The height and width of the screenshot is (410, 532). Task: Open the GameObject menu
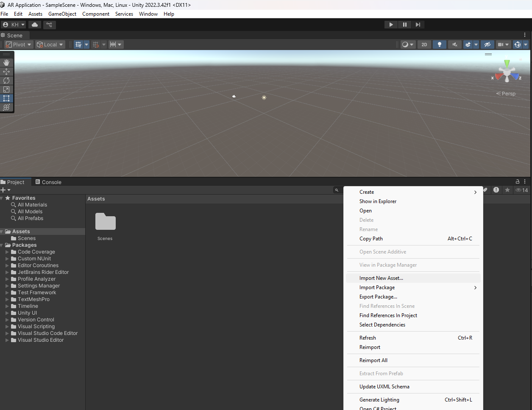62,14
